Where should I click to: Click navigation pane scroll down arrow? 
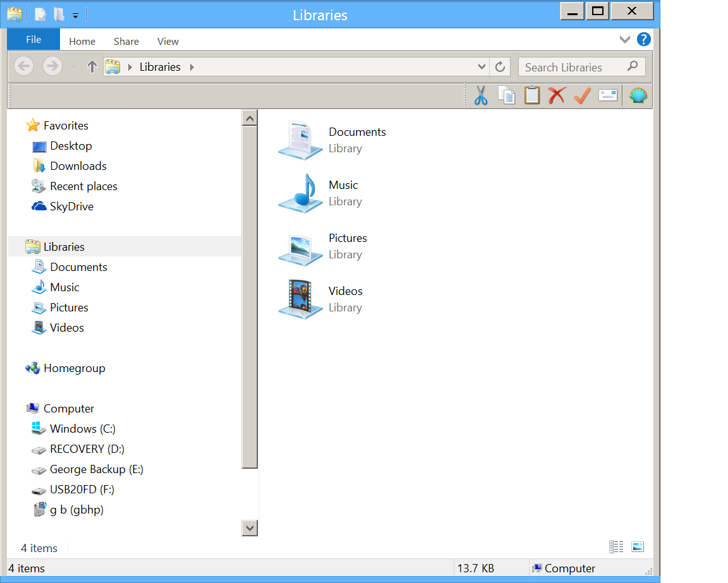click(x=250, y=528)
